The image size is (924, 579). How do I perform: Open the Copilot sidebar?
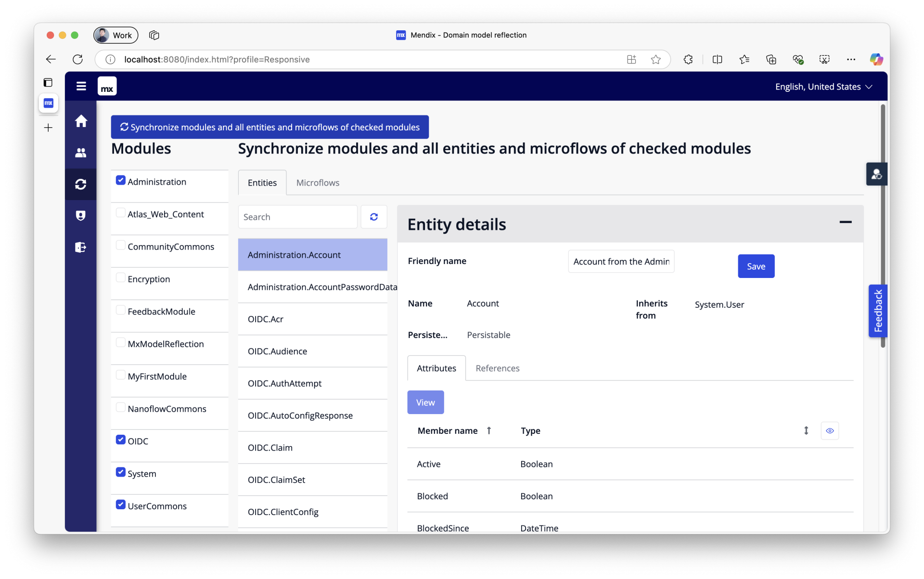(876, 59)
